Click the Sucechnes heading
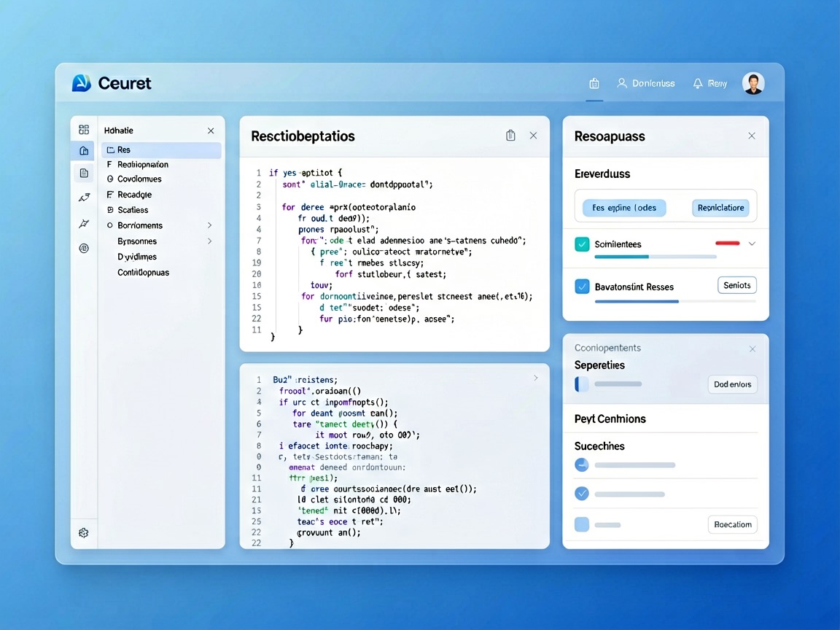 point(599,446)
